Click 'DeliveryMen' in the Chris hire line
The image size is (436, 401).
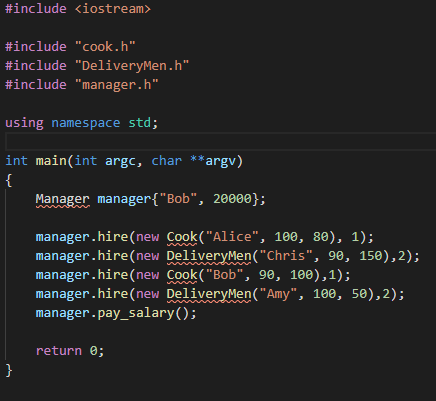209,256
